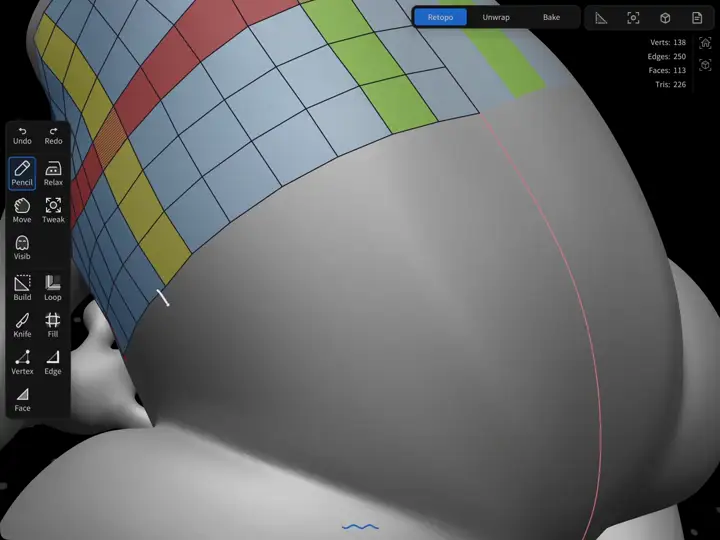The height and width of the screenshot is (540, 720).
Task: Click the Edges: 250 counter
Action: [x=666, y=56]
